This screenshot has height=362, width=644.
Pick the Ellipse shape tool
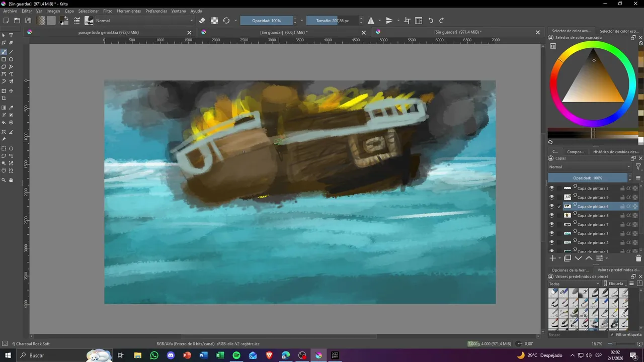click(11, 59)
